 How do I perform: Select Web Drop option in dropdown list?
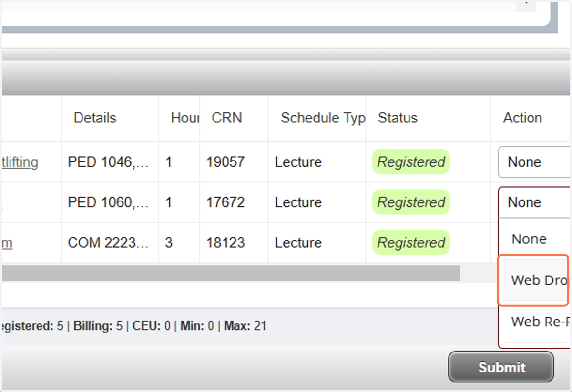pos(536,280)
